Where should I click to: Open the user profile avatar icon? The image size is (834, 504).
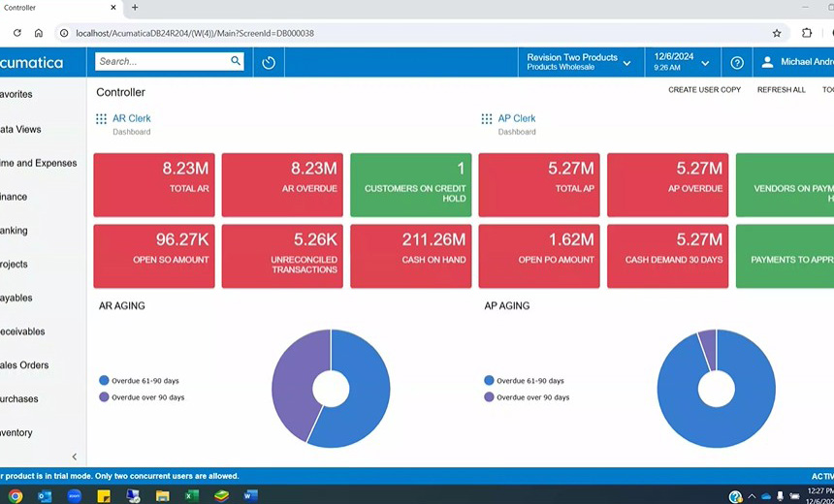pyautogui.click(x=767, y=62)
